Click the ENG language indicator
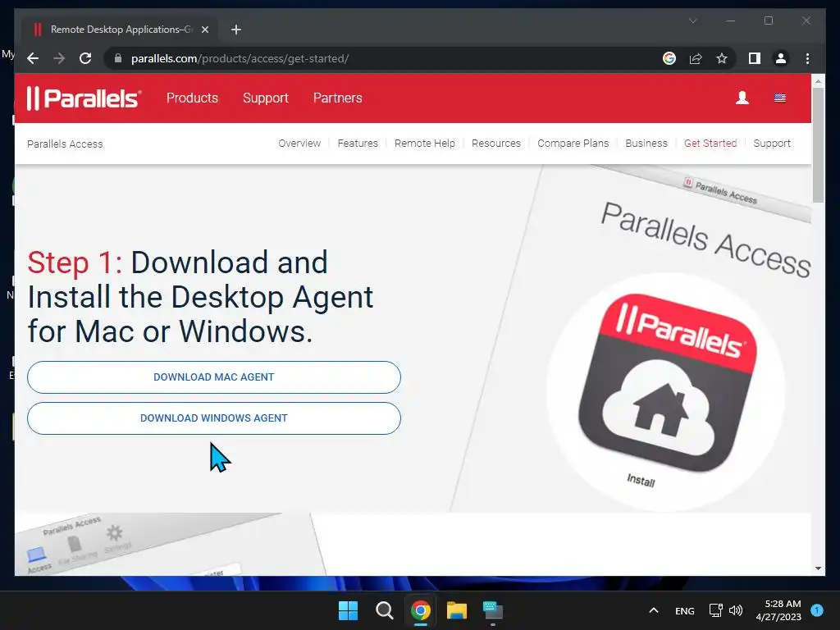This screenshot has height=630, width=840. (x=685, y=610)
